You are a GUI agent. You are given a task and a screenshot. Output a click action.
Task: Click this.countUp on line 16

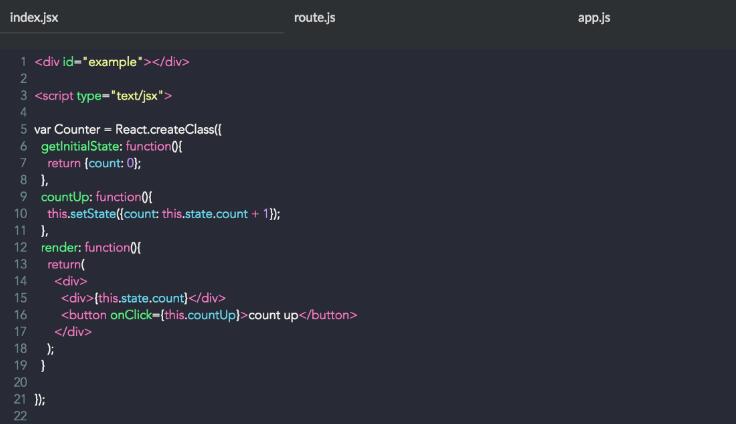coord(200,315)
